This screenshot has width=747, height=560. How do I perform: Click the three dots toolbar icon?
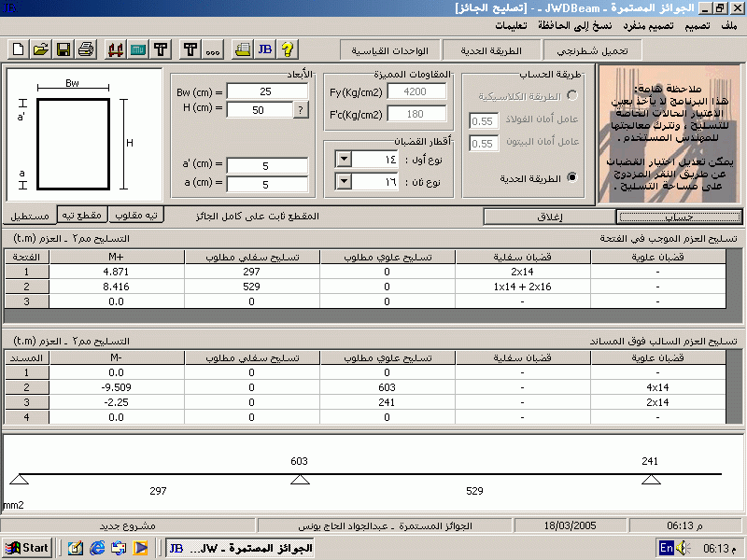coord(213,49)
